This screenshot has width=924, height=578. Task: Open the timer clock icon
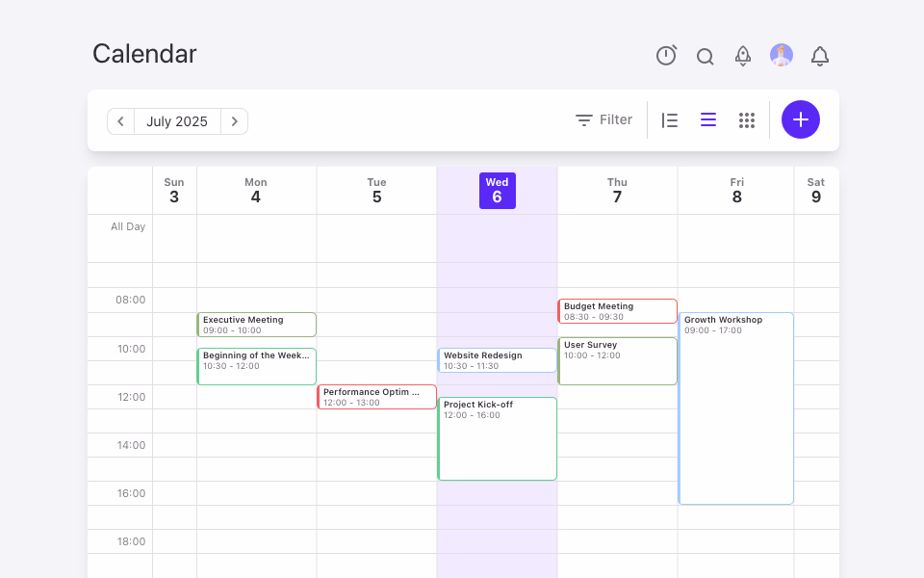[x=666, y=56]
